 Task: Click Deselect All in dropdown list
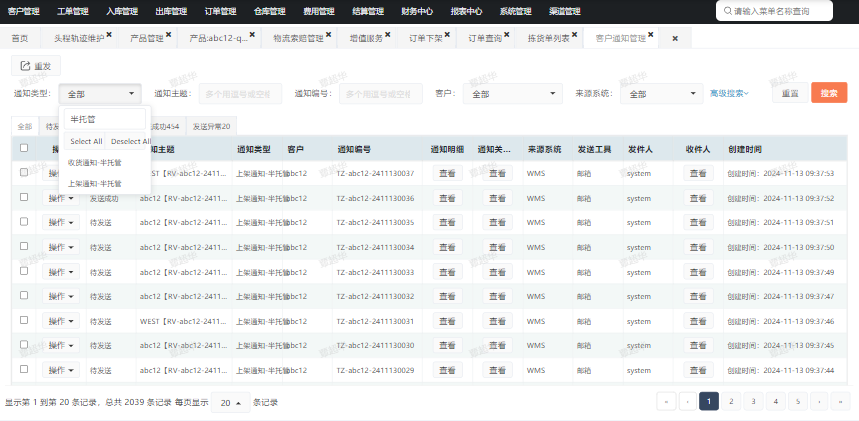tap(128, 141)
